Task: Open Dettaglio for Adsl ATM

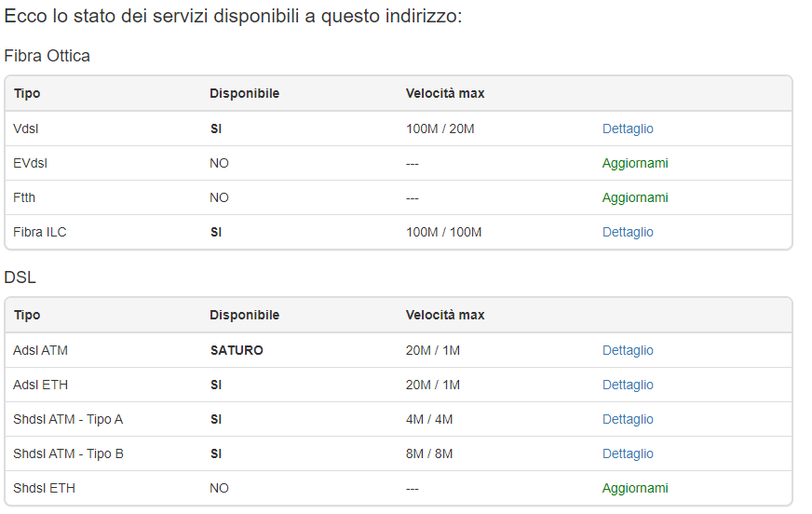Action: [628, 350]
